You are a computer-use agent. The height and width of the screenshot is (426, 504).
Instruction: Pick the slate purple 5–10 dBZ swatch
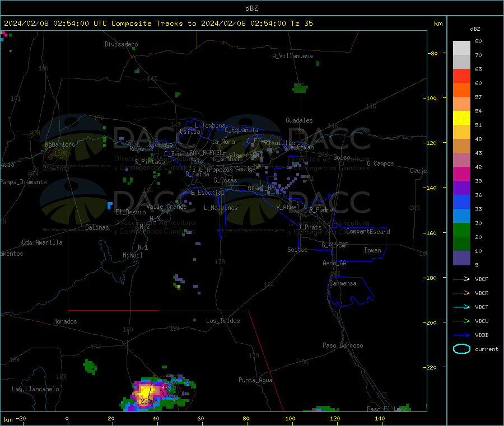click(x=461, y=258)
